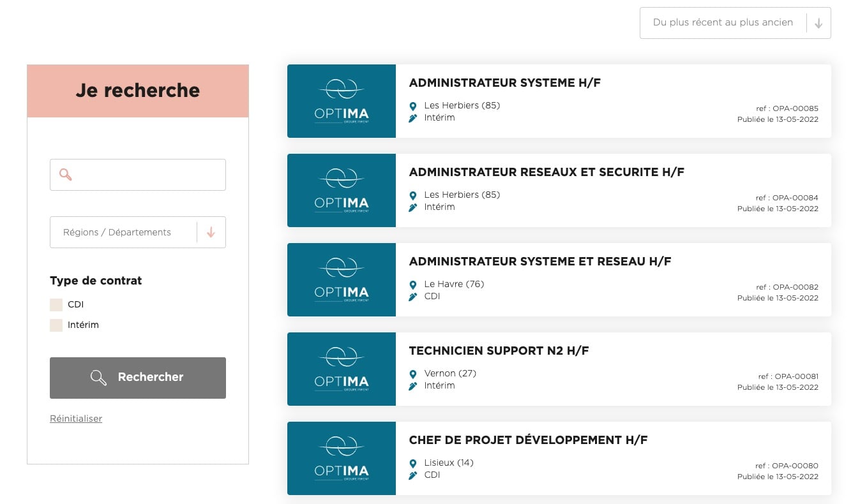Screen dimensions: 867x504
Task: Click 'Les Herbiers (85)' on OPA-00084 card
Action: click(x=462, y=195)
